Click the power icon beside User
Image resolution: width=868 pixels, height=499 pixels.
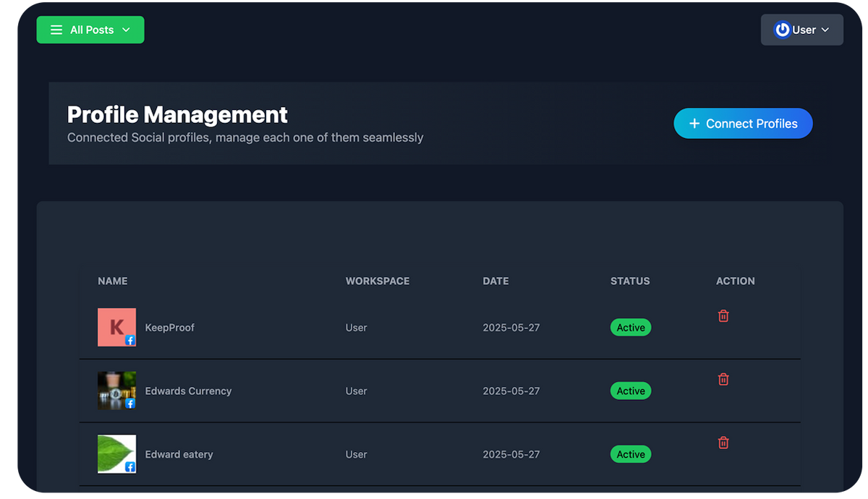tap(782, 30)
